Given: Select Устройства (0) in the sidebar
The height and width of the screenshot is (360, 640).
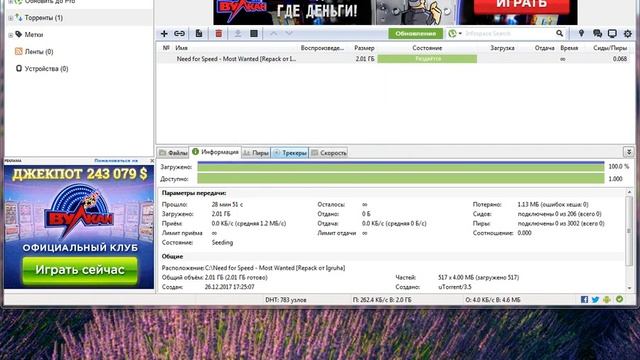Looking at the screenshot, I should coord(46,69).
